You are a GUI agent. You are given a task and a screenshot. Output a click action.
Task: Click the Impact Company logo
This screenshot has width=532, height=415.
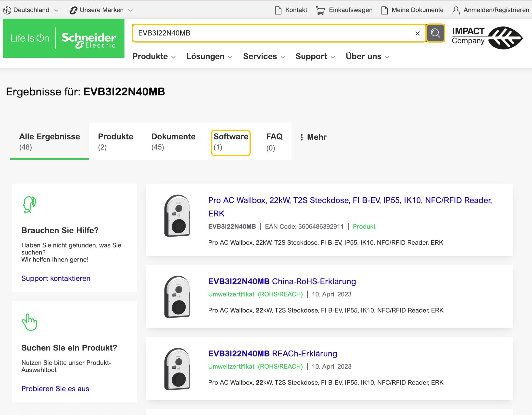pos(487,38)
